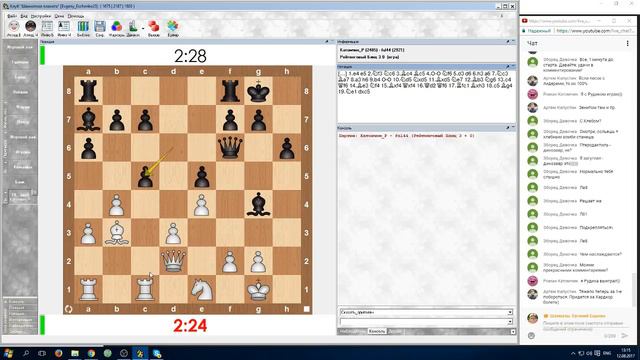The width and height of the screenshot is (640, 360).
Task: Show hidden tray icons chevron
Action: [573, 353]
